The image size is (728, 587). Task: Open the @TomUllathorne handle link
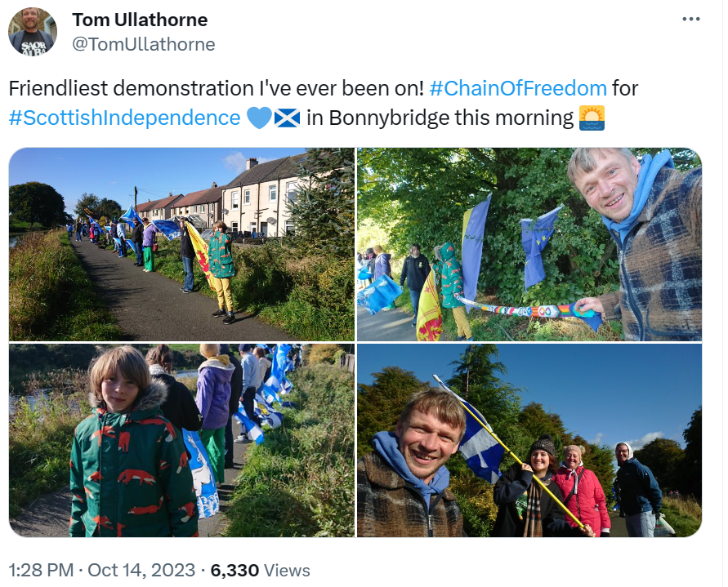coord(144,45)
